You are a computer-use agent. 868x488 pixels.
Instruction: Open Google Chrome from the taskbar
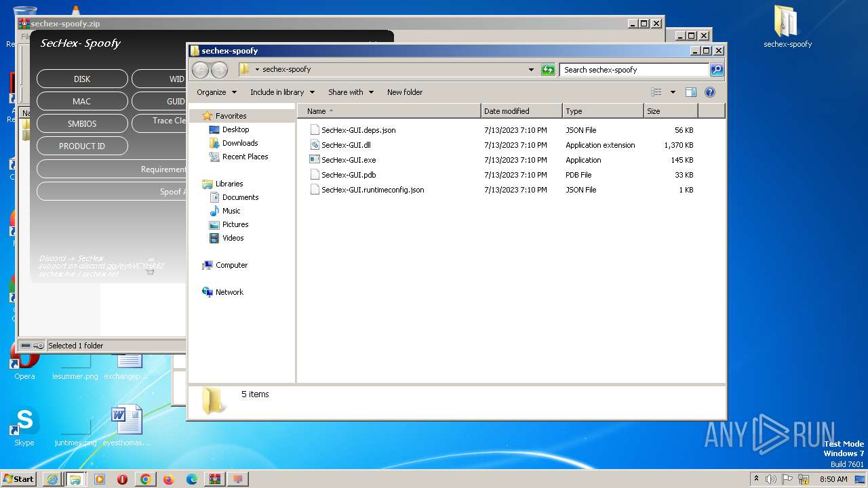pyautogui.click(x=145, y=479)
